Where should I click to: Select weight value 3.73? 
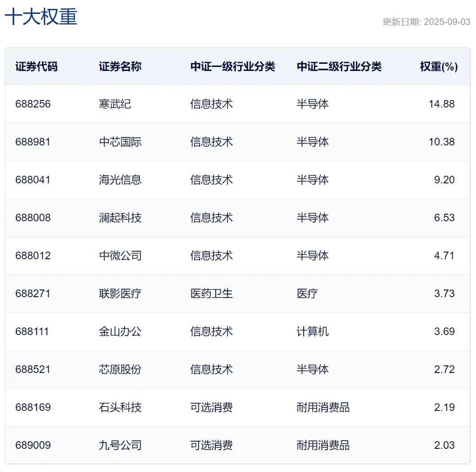[x=444, y=294]
